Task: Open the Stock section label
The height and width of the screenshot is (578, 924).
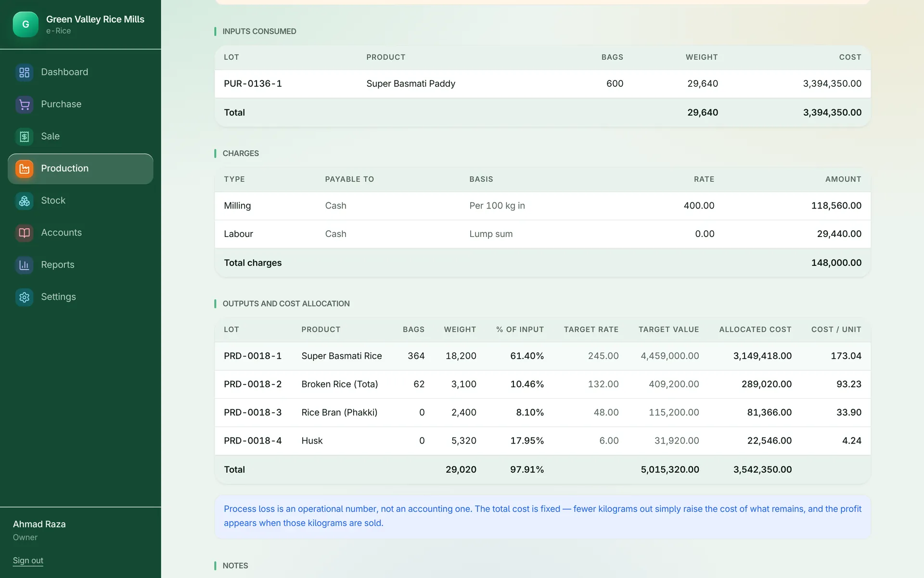Action: (x=53, y=200)
